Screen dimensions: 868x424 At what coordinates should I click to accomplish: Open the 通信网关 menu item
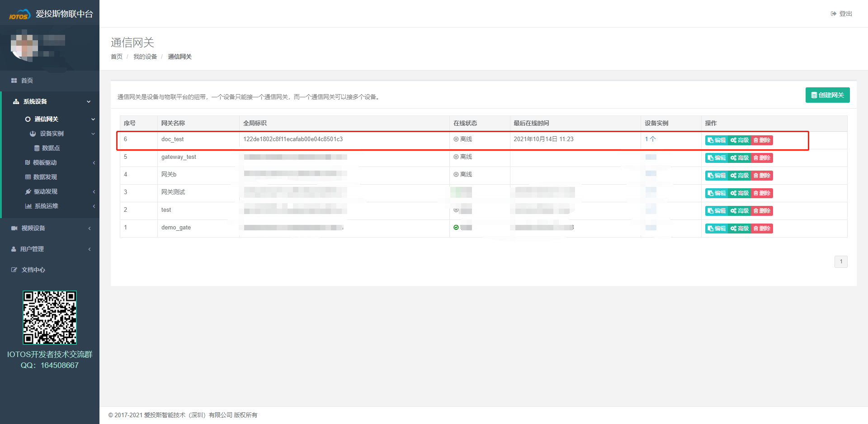pos(46,119)
